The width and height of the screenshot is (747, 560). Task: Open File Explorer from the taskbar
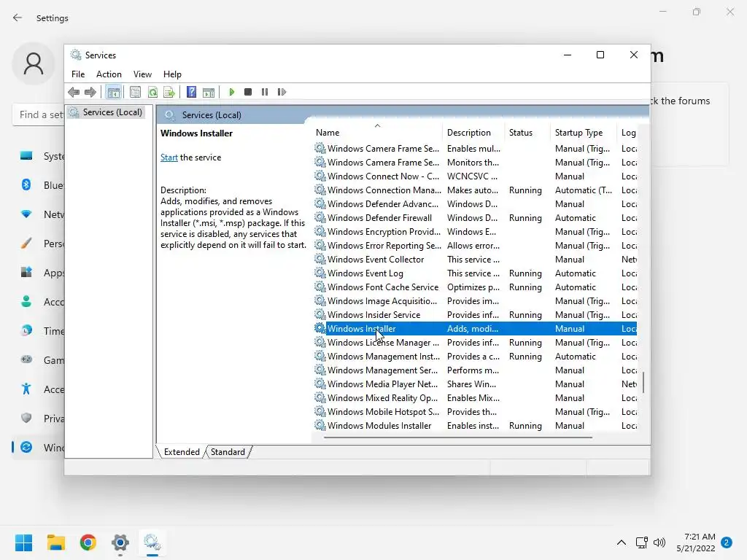[55, 542]
